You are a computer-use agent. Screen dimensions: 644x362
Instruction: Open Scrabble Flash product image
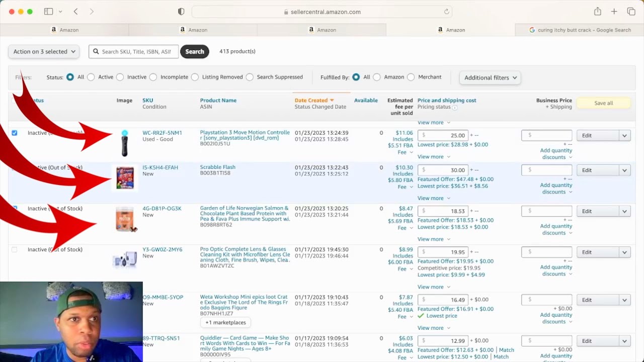tap(125, 178)
